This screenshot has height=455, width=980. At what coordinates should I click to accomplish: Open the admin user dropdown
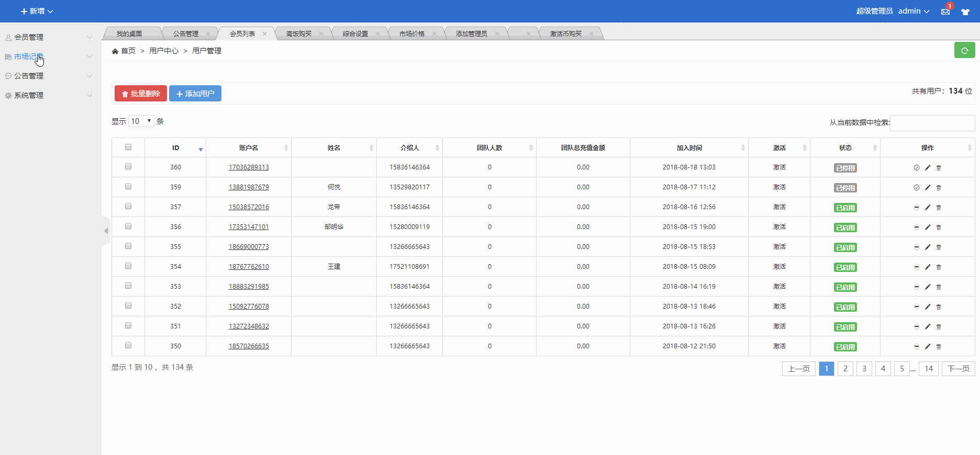914,11
